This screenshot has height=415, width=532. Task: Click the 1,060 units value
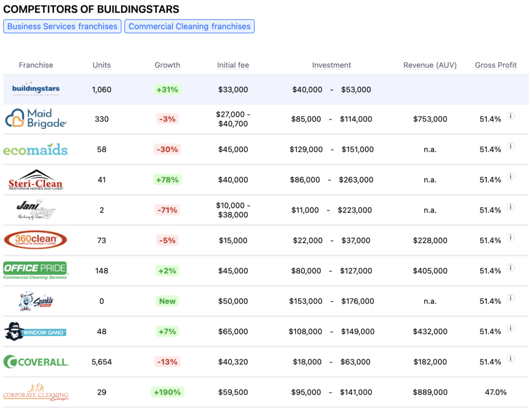tap(102, 89)
